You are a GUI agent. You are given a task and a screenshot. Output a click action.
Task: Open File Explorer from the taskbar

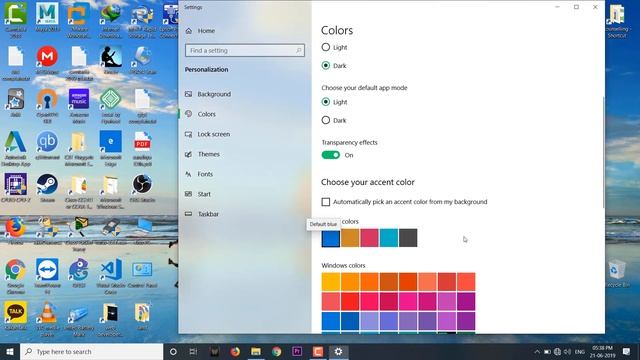(256, 351)
